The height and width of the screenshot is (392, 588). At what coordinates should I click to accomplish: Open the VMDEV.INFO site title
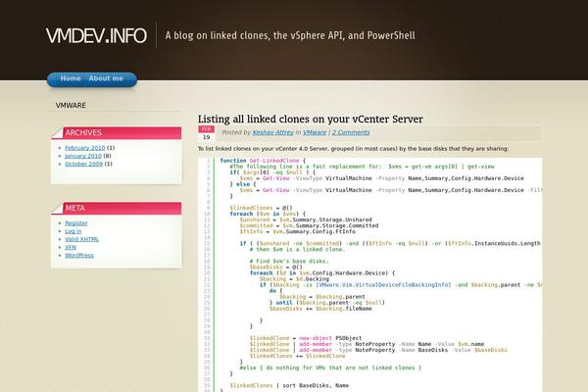click(x=96, y=35)
